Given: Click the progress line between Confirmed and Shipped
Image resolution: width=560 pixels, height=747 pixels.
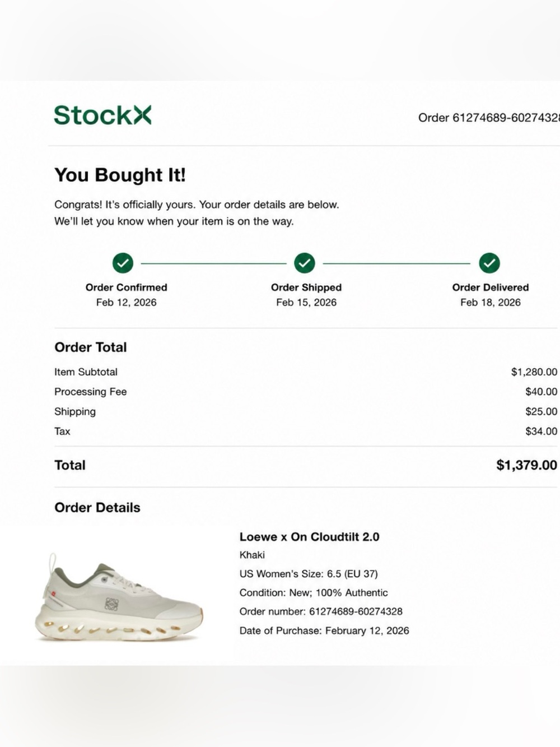Looking at the screenshot, I should click(213, 263).
